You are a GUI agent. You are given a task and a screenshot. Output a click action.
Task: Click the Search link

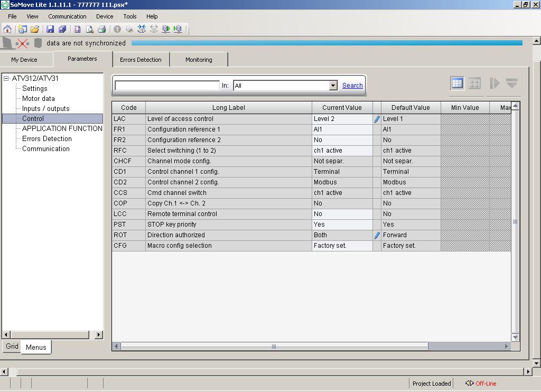pos(352,85)
